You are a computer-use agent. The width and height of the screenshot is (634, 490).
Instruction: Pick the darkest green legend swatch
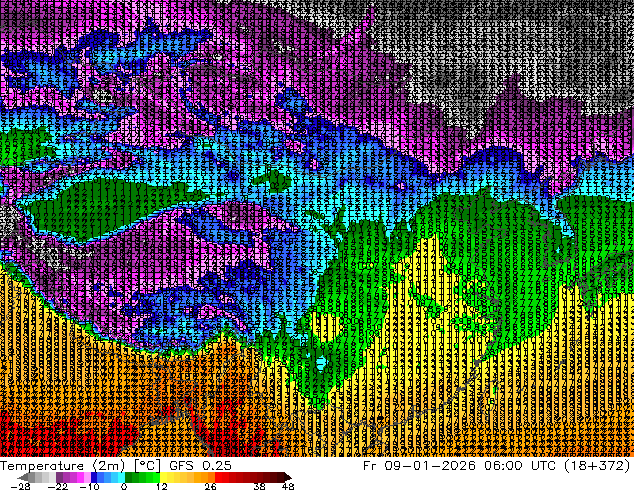(x=129, y=477)
